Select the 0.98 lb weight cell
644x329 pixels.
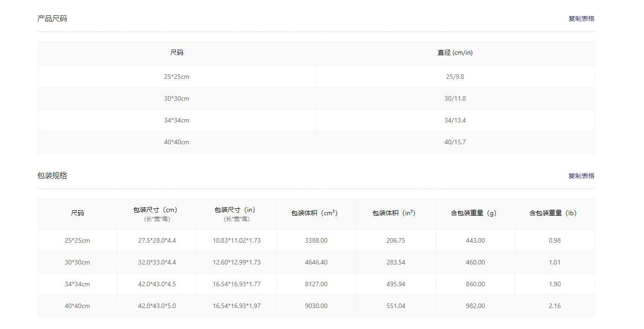pyautogui.click(x=554, y=240)
